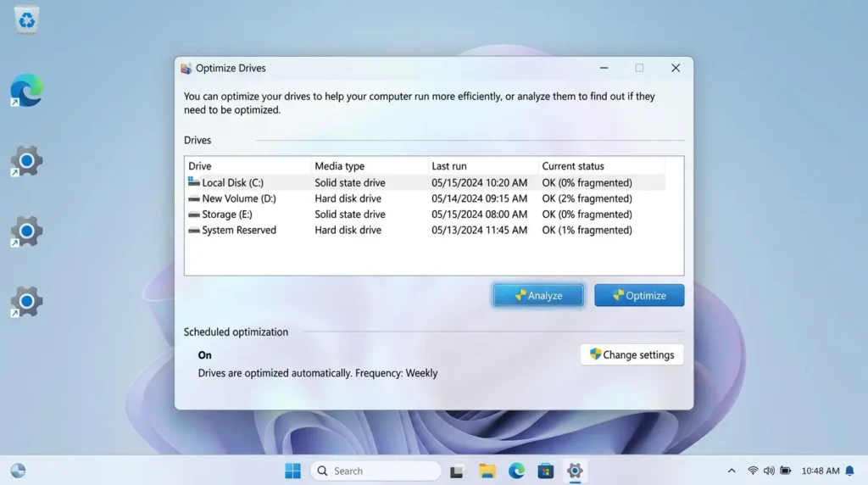Viewport: 868px width, 485px height.
Task: Click the OK (0% fragmented) cell for Local Disk
Action: coord(587,182)
